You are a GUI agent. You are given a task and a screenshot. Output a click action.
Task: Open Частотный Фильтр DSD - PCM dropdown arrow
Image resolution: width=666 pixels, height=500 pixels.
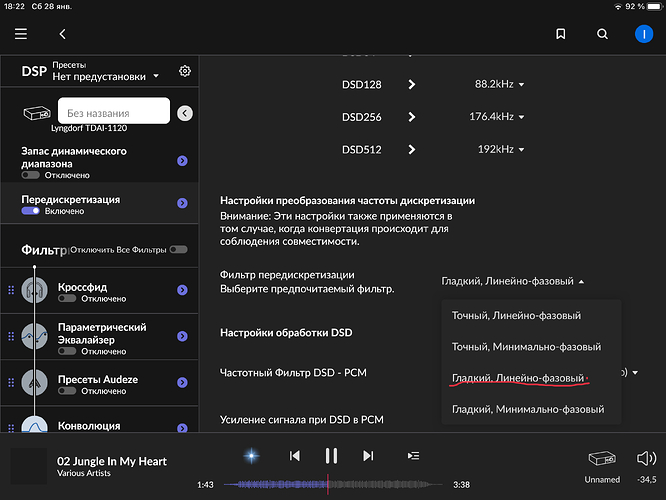(x=635, y=373)
